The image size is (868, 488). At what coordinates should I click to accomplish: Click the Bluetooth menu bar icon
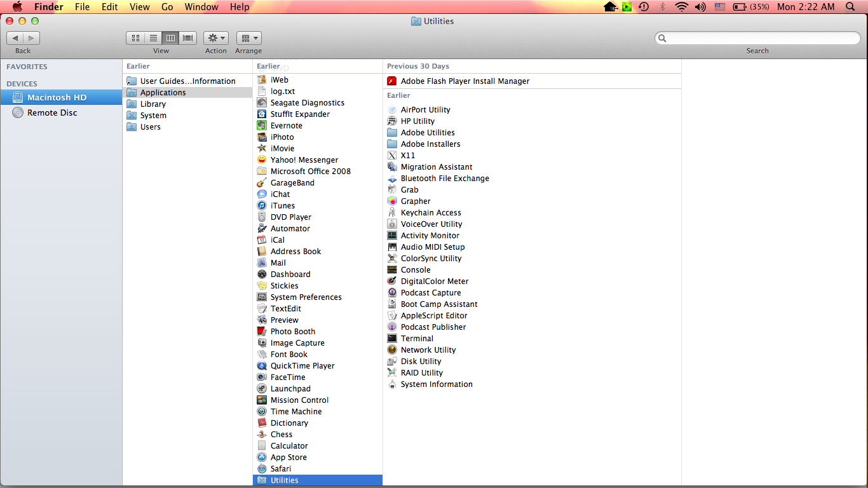pos(662,7)
